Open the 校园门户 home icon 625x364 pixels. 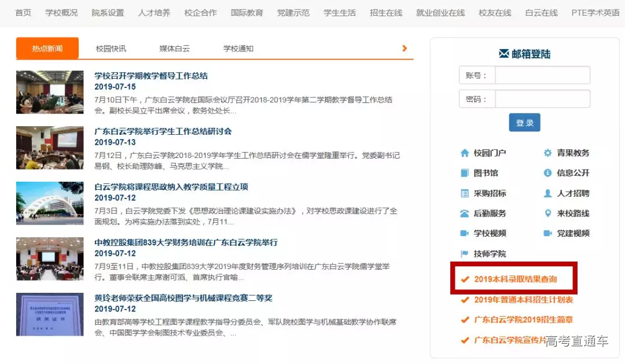point(465,152)
